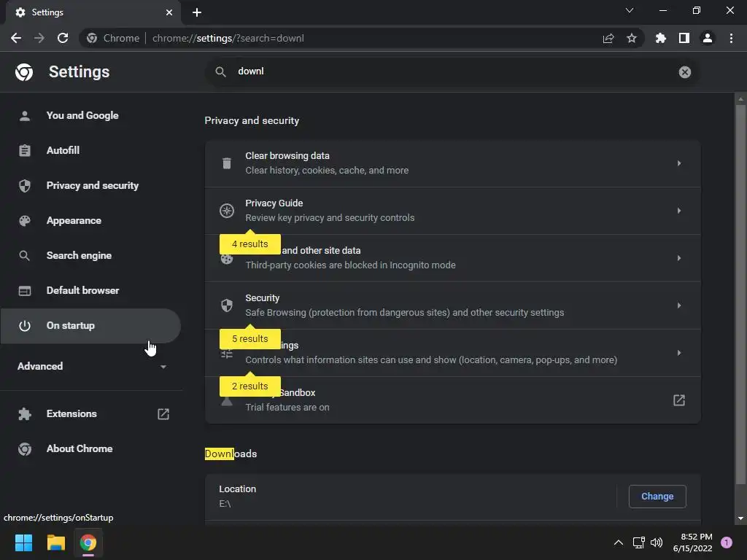Click the '2 results' search bubble
Image resolution: width=747 pixels, height=560 pixels.
(250, 386)
